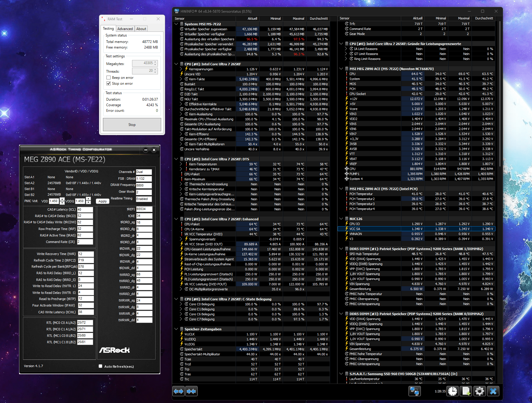Click the right panel Maximal column header
Image resolution: width=532 pixels, height=403 pixels.
tap(460, 18)
